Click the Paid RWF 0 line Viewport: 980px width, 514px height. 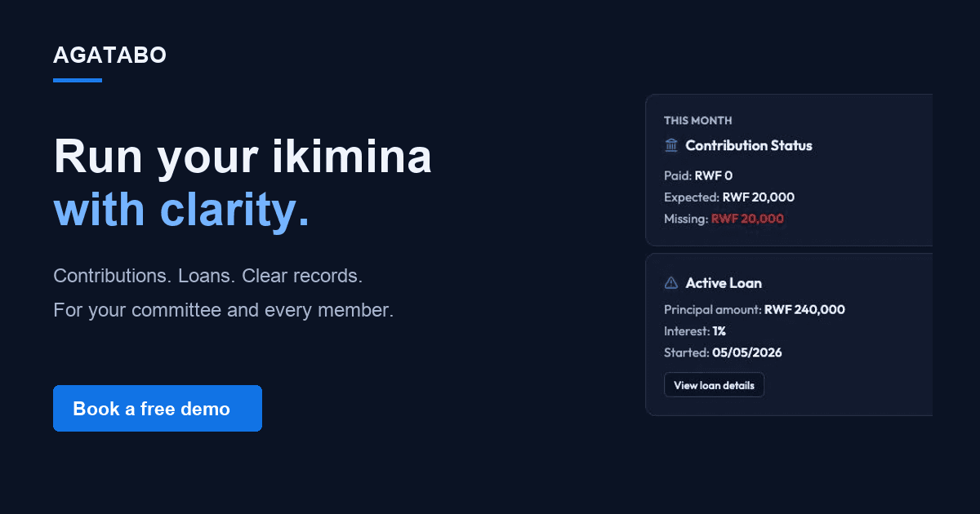pyautogui.click(x=698, y=175)
